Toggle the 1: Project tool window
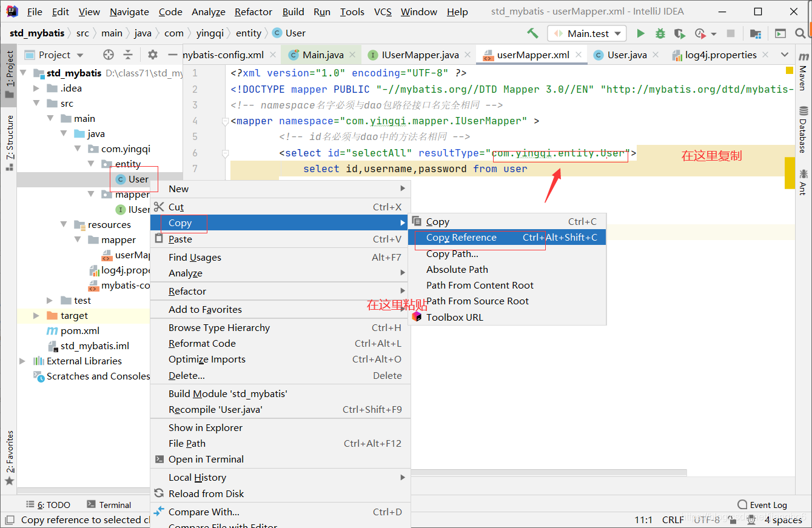 click(x=9, y=74)
